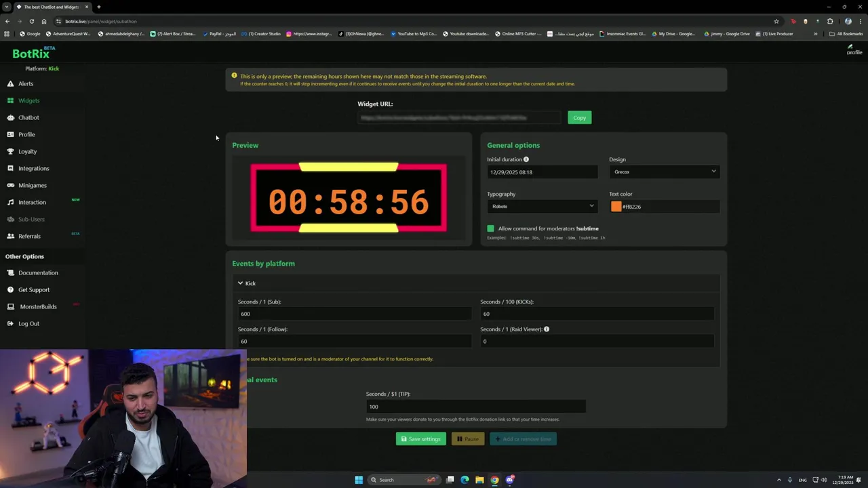Image resolution: width=868 pixels, height=488 pixels.
Task: Click the Seconds per 100 KICKs field
Action: tap(597, 314)
